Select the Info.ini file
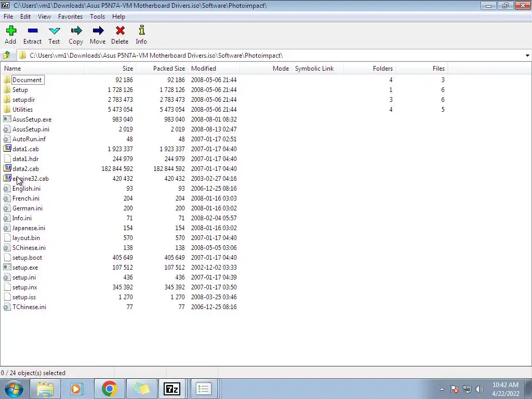 coord(22,218)
